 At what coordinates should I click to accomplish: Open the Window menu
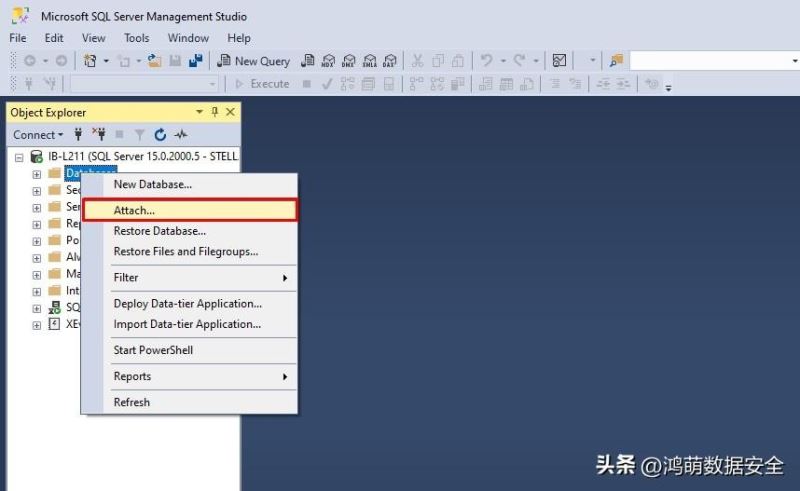tap(188, 38)
